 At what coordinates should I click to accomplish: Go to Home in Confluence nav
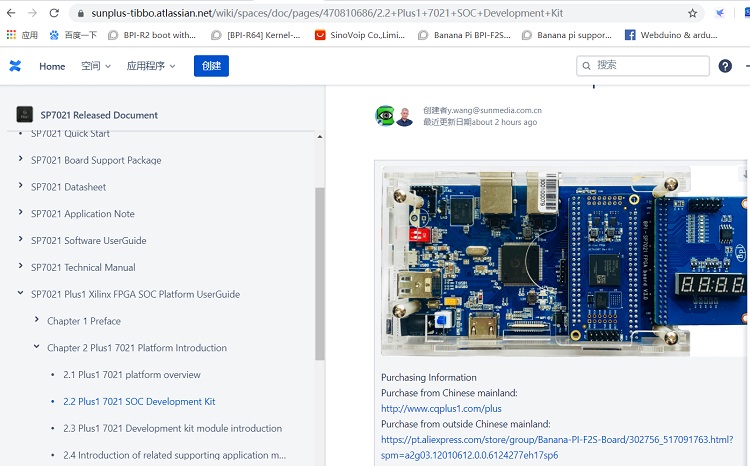point(52,66)
